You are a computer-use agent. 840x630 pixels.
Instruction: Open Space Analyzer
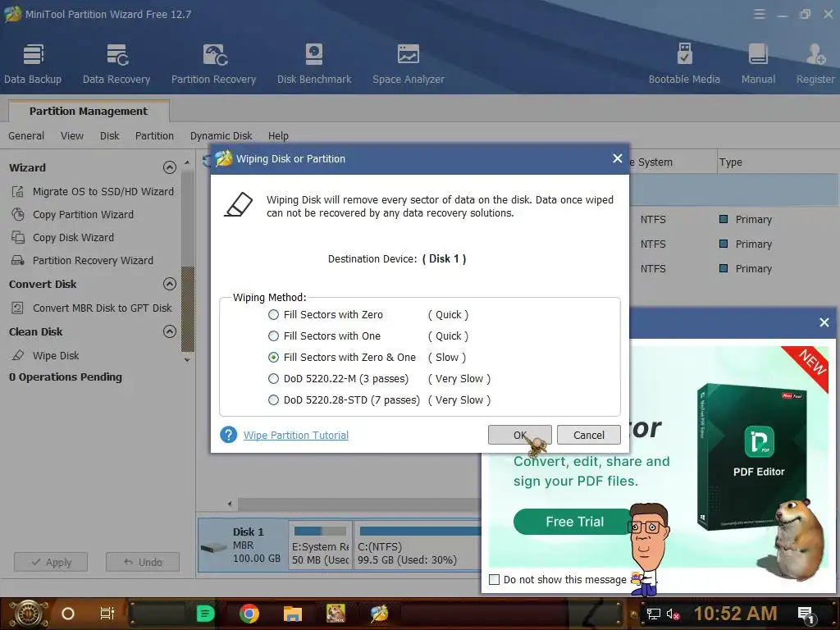409,64
